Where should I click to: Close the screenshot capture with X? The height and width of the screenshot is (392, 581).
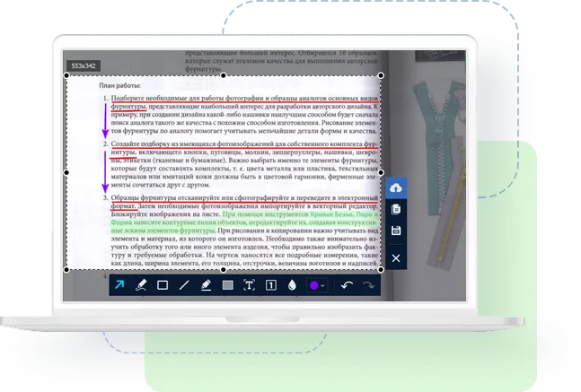pos(396,259)
